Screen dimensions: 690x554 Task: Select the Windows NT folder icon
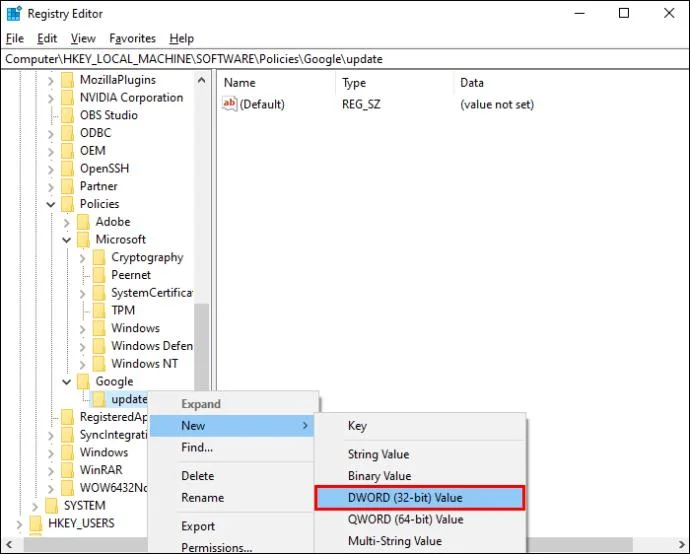99,364
